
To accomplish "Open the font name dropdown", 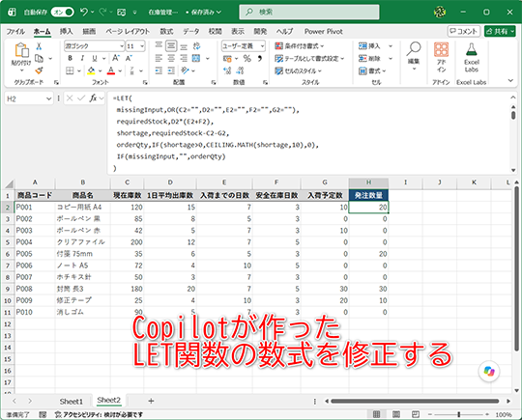I will [122, 46].
